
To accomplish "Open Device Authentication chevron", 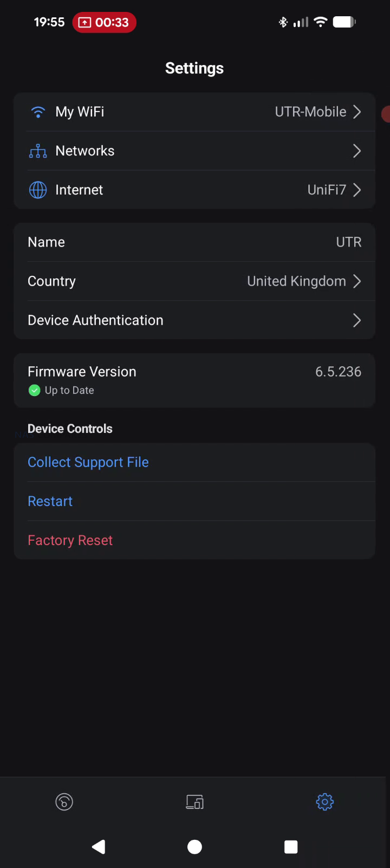I will point(357,320).
